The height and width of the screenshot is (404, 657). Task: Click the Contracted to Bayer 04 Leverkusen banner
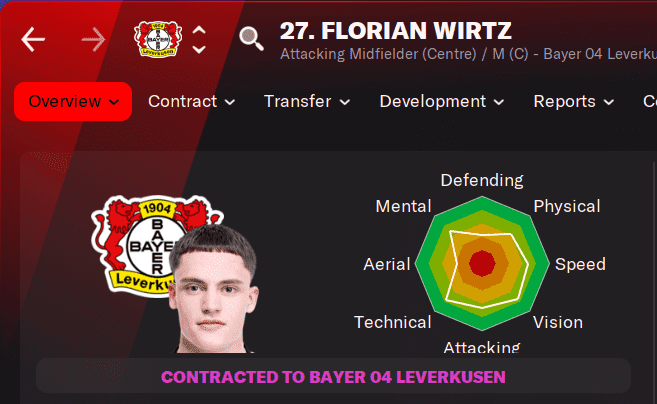pos(334,377)
